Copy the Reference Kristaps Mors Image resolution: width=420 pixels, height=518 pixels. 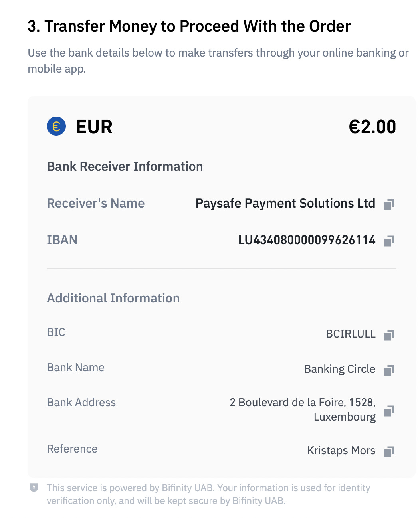click(x=389, y=451)
